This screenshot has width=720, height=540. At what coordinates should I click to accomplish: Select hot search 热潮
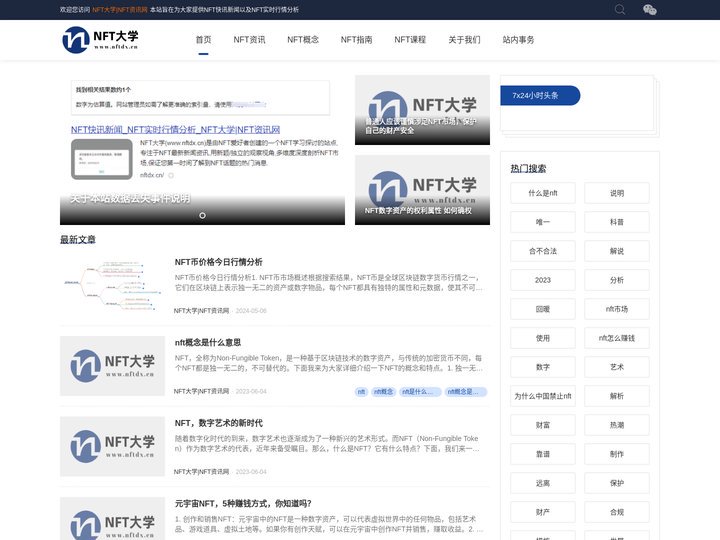(x=617, y=425)
